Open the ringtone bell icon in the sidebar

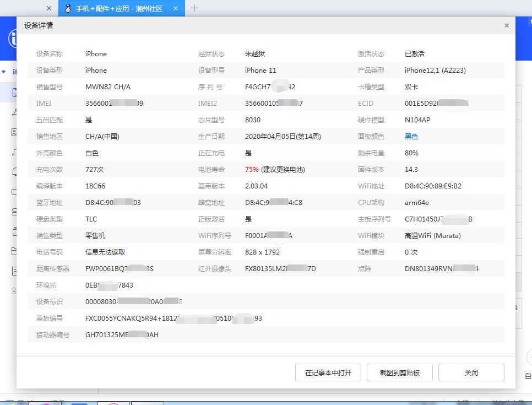click(x=14, y=172)
